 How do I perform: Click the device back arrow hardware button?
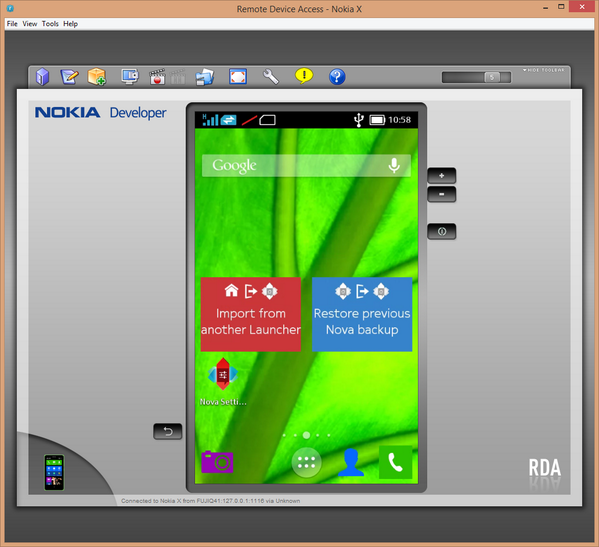[x=168, y=432]
